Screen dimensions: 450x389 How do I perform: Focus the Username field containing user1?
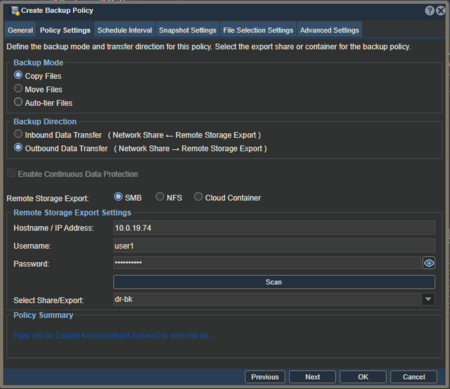click(274, 246)
